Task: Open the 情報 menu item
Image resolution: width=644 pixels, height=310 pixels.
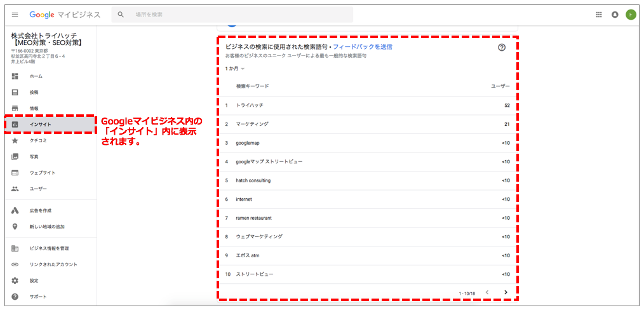Action: click(x=51, y=109)
